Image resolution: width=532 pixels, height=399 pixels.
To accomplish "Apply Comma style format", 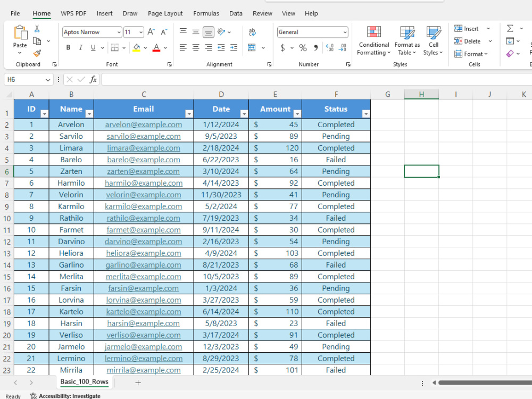I will point(316,48).
